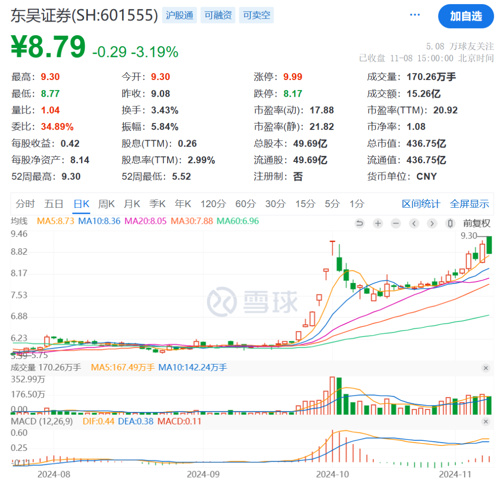Click the MA20:8.05 moving average label
The width and height of the screenshot is (500, 487).
(x=145, y=221)
